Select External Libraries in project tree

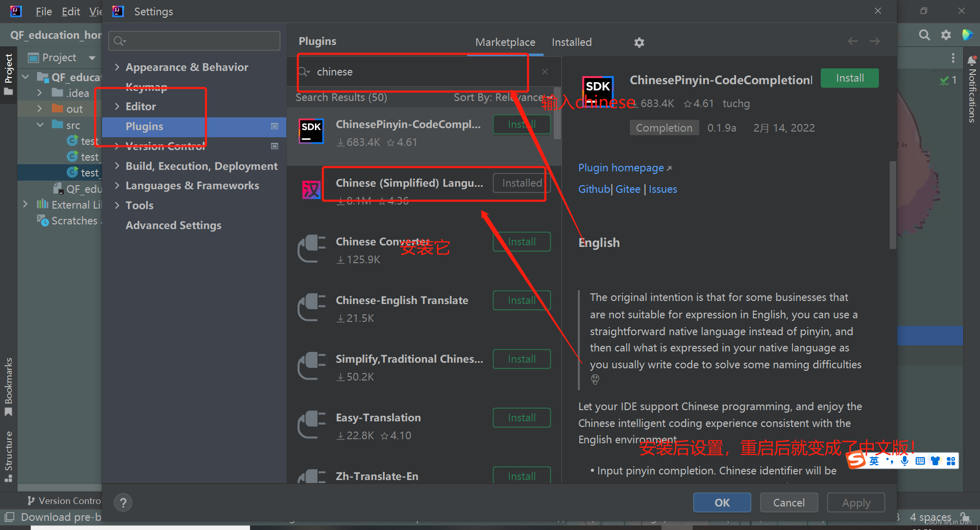point(69,205)
